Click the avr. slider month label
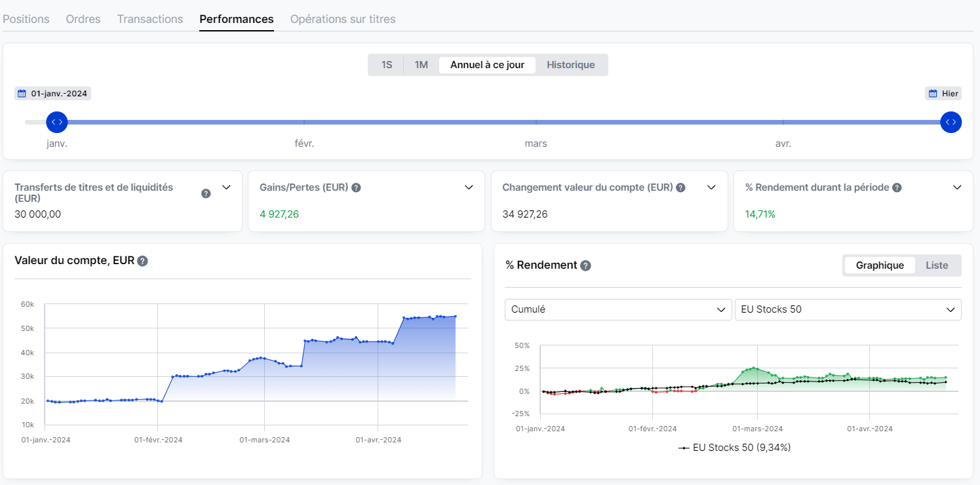Image resolution: width=980 pixels, height=485 pixels. pyautogui.click(x=783, y=144)
